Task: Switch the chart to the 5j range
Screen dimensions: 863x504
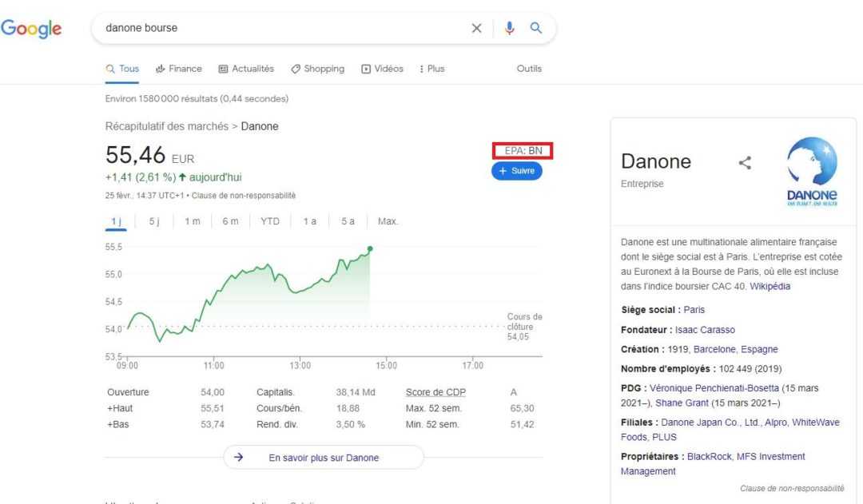Action: pyautogui.click(x=156, y=221)
